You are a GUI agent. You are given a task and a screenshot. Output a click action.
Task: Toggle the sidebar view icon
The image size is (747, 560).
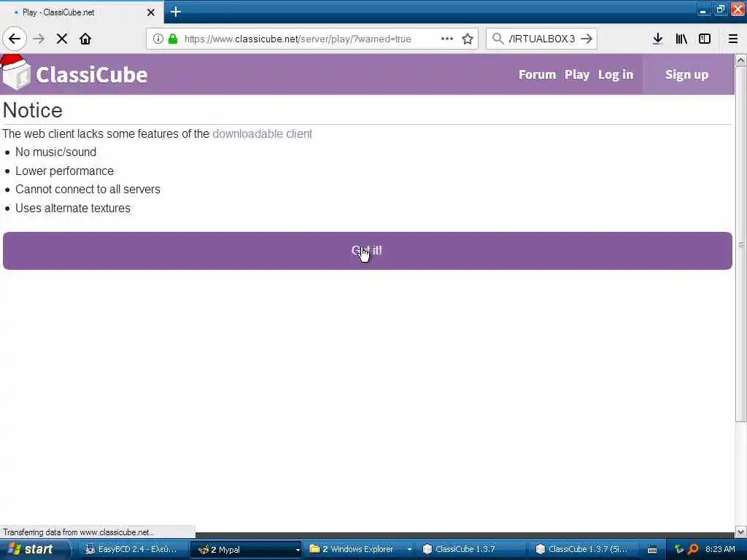pos(705,39)
